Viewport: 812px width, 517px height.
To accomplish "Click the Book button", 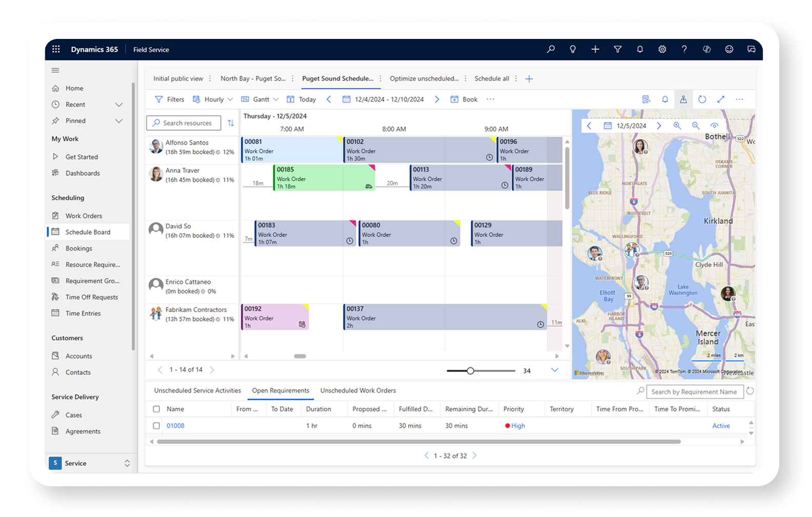I will pyautogui.click(x=464, y=99).
